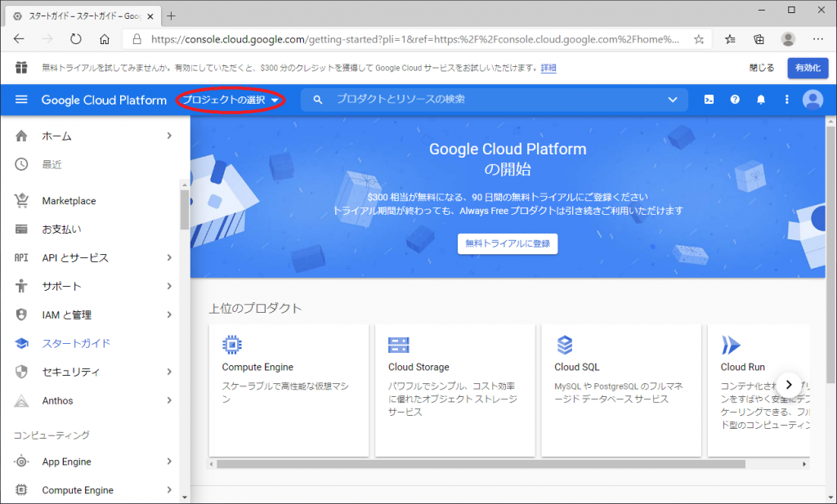Open お支払い billing menu item
The width and height of the screenshot is (837, 504).
click(x=61, y=230)
